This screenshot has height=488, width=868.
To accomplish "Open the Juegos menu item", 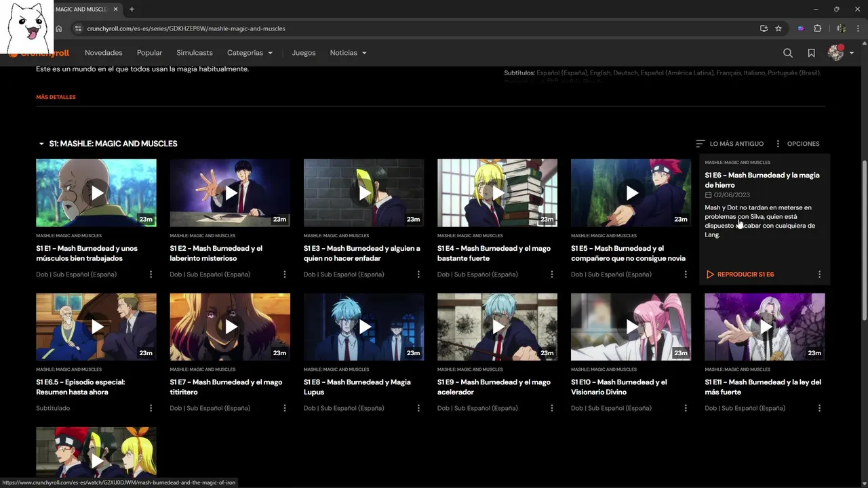I will click(x=304, y=53).
